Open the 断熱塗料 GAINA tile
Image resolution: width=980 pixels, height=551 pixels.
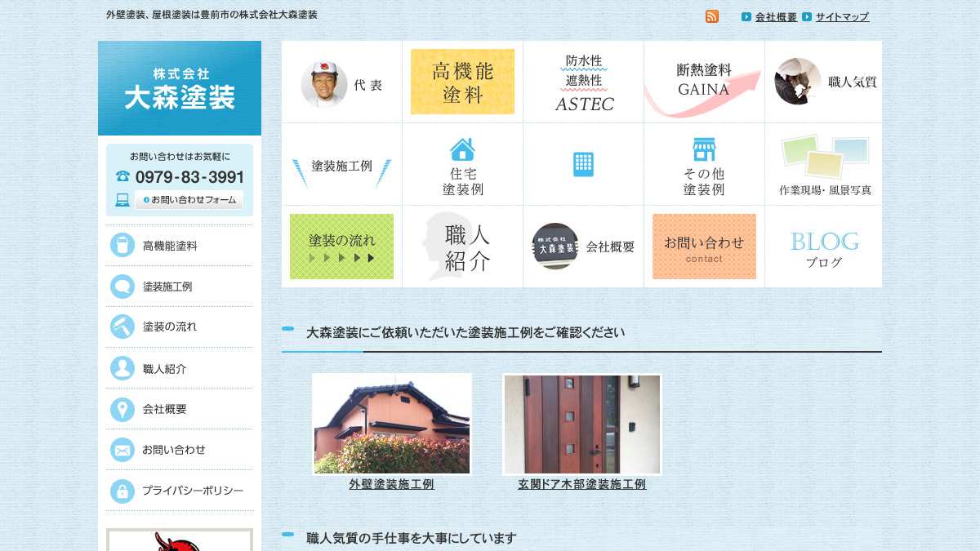pos(704,82)
